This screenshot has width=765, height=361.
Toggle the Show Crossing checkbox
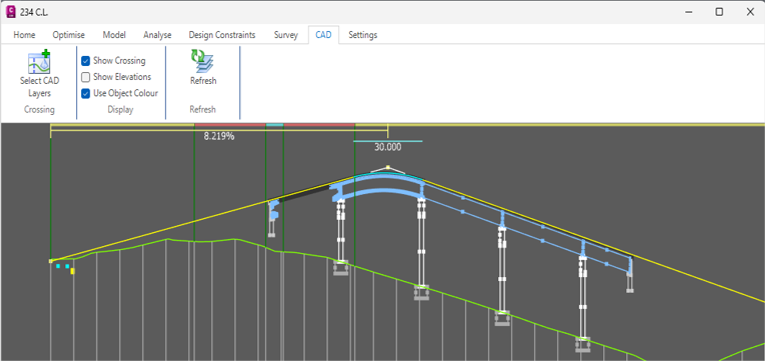click(x=85, y=61)
